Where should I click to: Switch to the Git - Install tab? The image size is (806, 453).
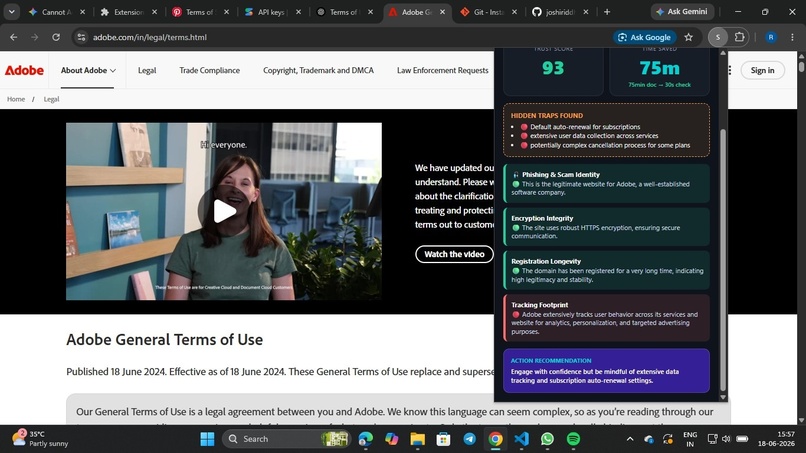[488, 12]
